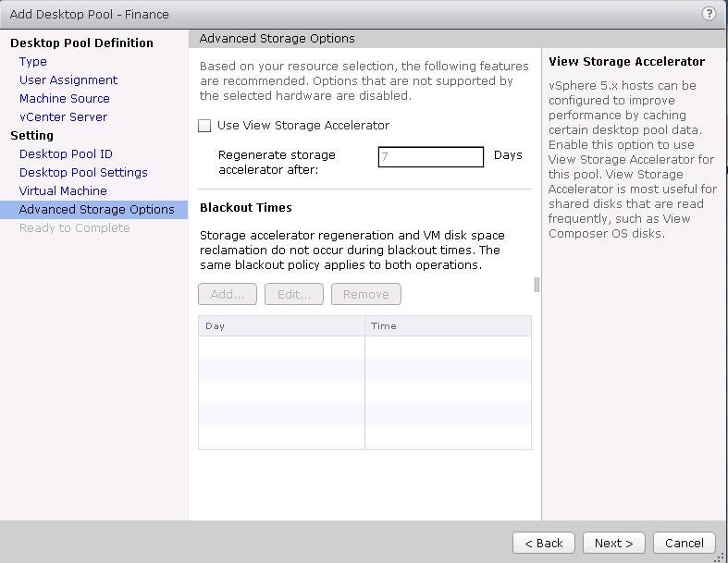This screenshot has height=563, width=728.
Task: Open Desktop Pool Settings step
Action: [83, 173]
